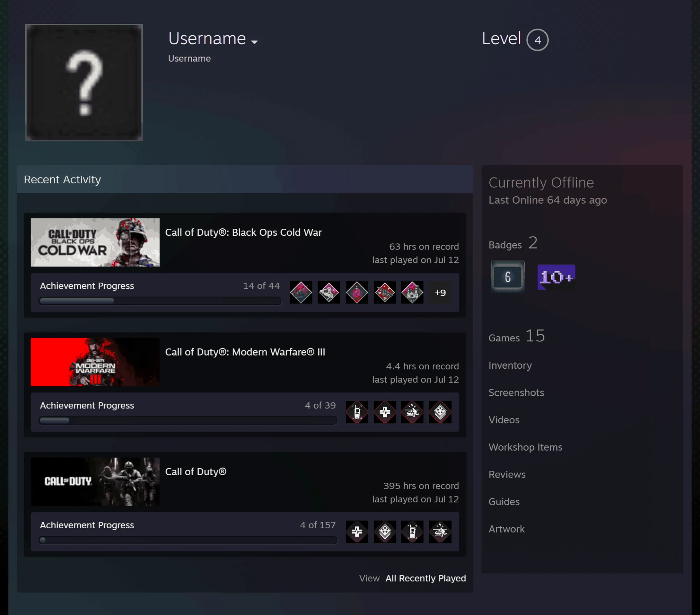Open the purple 10+ badge icon
Image resolution: width=700 pixels, height=615 pixels.
[x=556, y=277]
